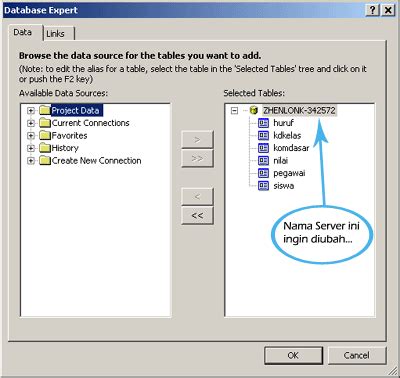The image size is (400, 378).
Task: Select the siswa table
Action: [x=283, y=186]
